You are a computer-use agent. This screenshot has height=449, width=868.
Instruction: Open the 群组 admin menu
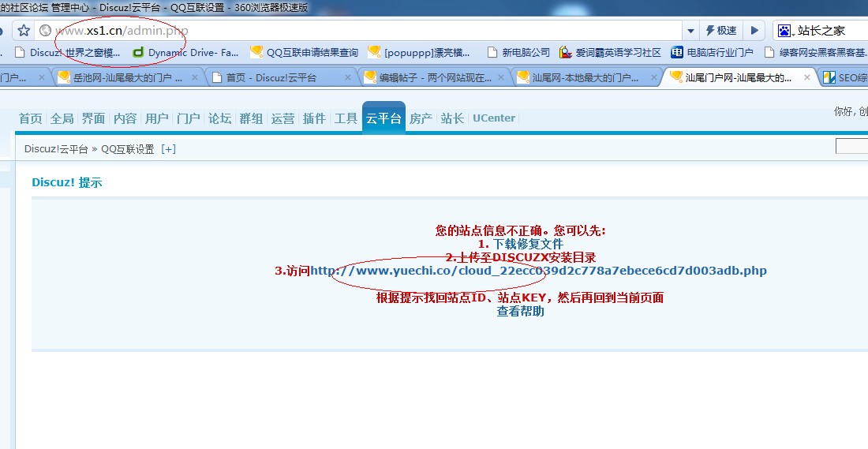(x=251, y=118)
